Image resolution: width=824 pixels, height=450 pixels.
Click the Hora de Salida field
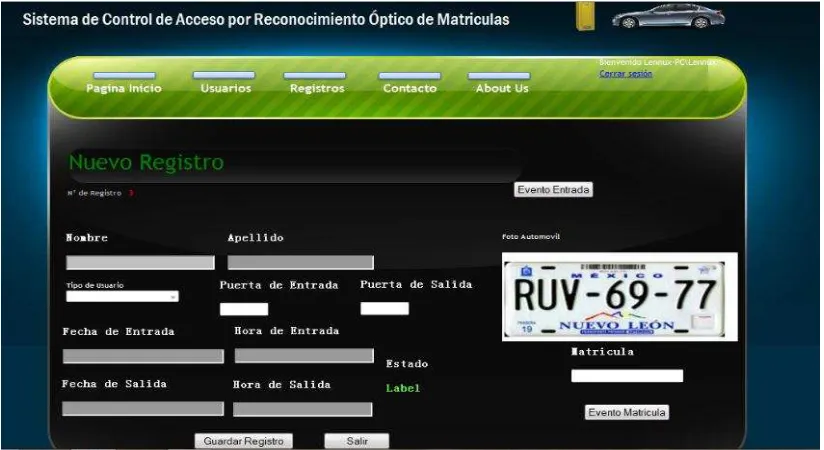303,410
